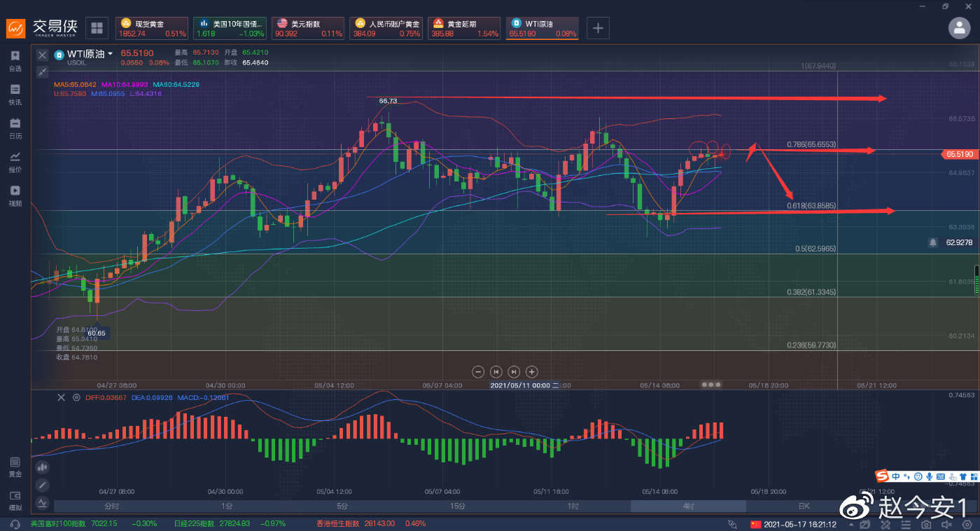Open the 快讯 news flash sidebar icon
This screenshot has width=980, height=531.
15,95
